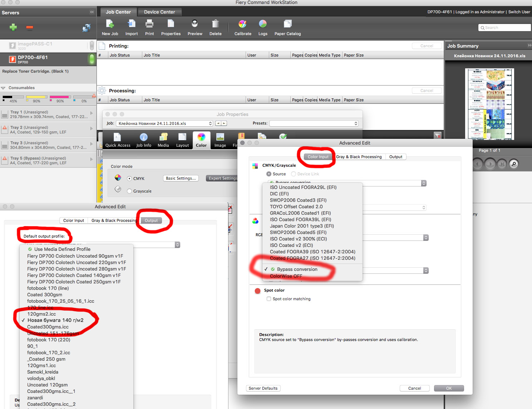Click the magenta toner level bar

60,97
